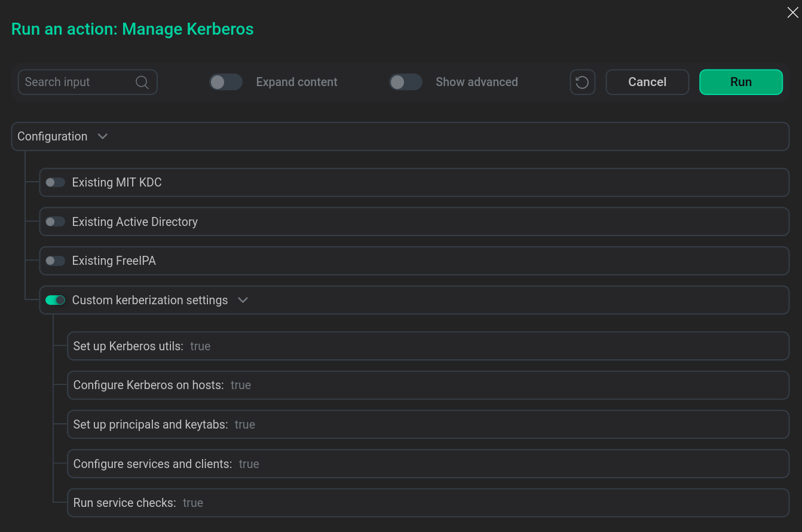
Task: Click true value of Set up Kerberos utils
Action: point(200,346)
